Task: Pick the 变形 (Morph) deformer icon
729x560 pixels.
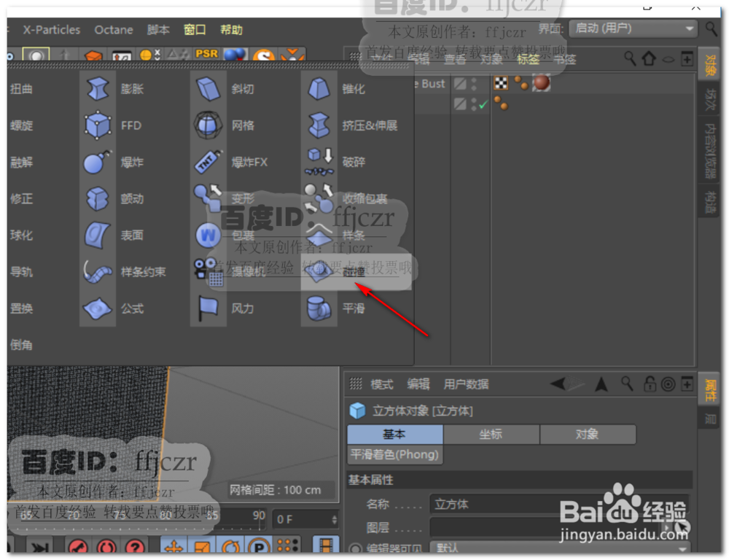Action: point(207,198)
